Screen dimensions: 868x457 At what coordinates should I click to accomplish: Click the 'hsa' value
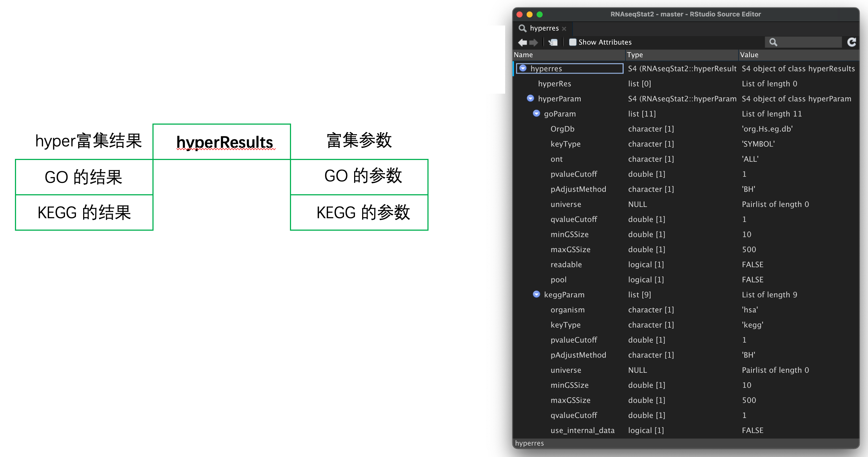750,310
